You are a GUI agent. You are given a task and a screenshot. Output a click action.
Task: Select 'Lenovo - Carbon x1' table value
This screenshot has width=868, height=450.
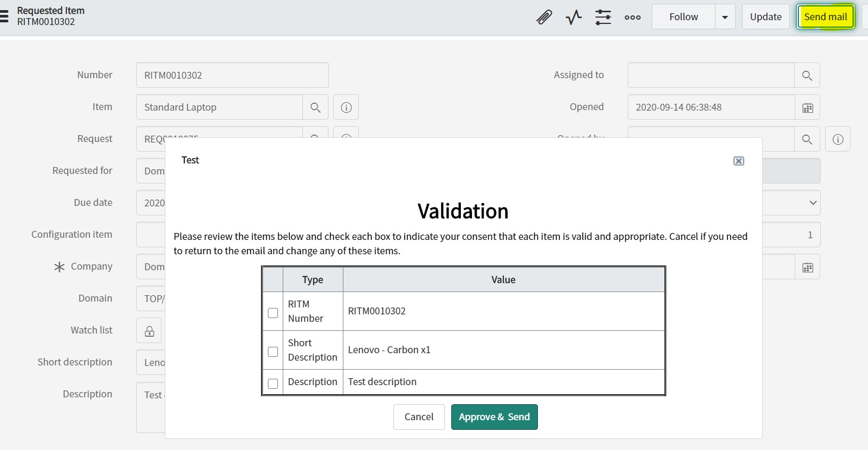(389, 350)
